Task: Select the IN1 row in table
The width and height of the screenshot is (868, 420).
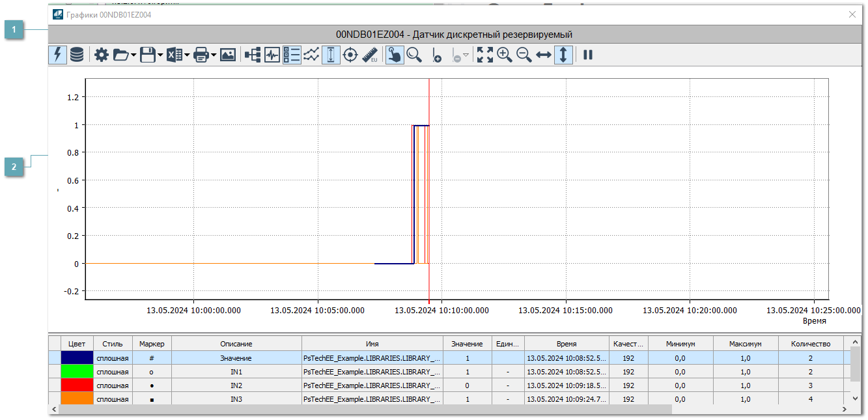Action: 236,372
